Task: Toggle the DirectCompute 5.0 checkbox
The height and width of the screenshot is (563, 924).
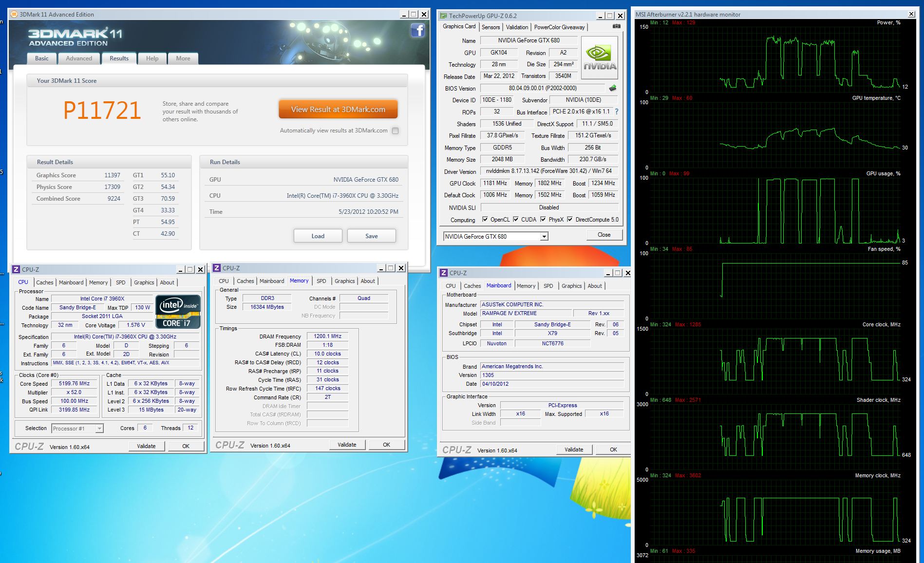Action: [x=569, y=219]
